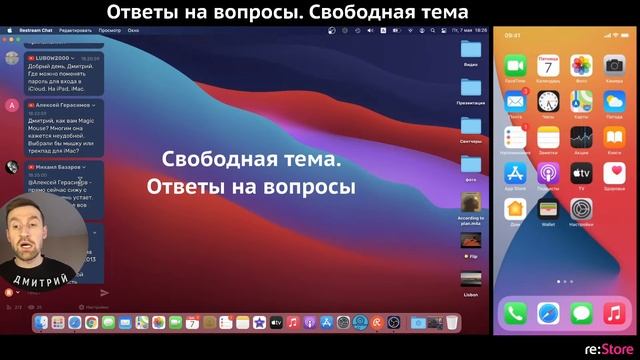Open Apple TV app on the iPhone
Screen dimensions: 640x360
point(581,173)
